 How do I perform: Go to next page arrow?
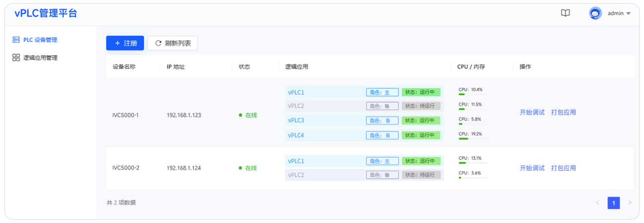click(x=630, y=203)
